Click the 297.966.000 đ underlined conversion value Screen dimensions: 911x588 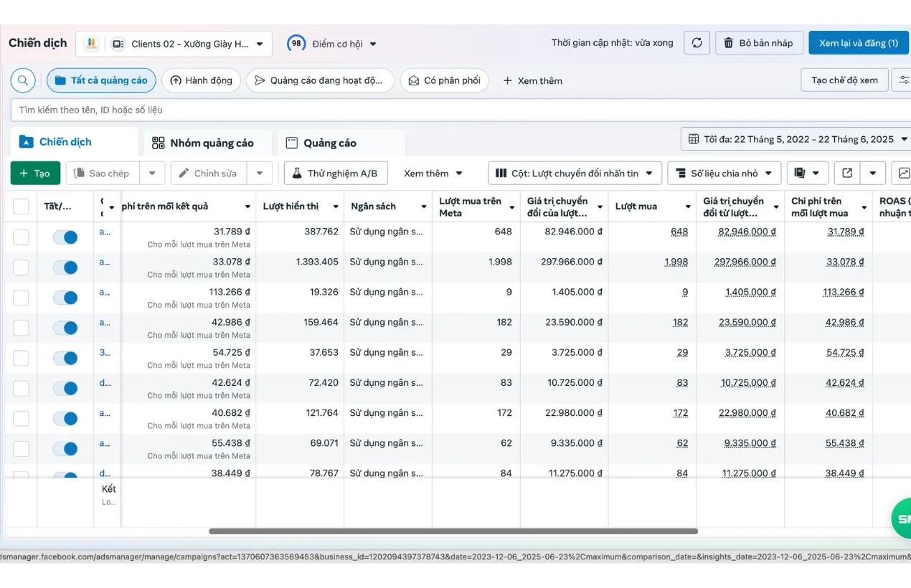coord(745,262)
